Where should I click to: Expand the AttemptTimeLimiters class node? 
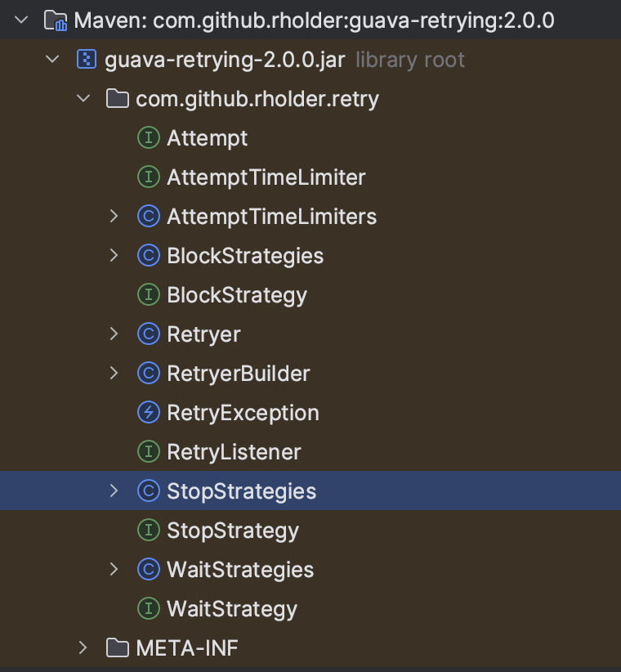click(114, 217)
